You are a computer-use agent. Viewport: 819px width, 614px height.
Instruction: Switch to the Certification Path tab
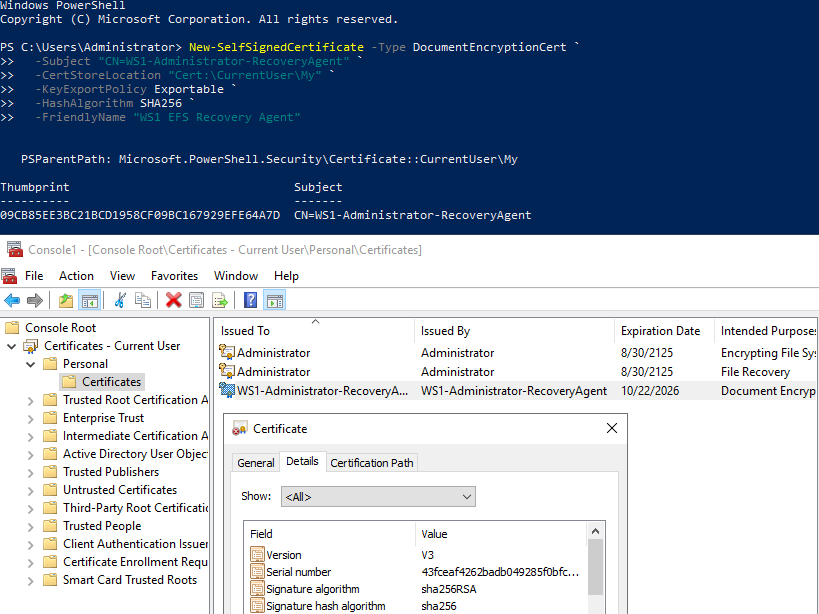point(372,462)
